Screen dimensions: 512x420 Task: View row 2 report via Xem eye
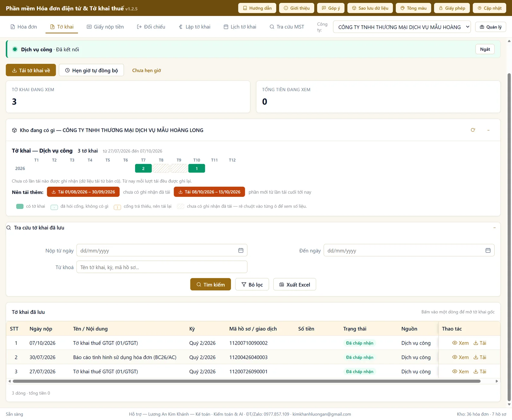[460, 357]
